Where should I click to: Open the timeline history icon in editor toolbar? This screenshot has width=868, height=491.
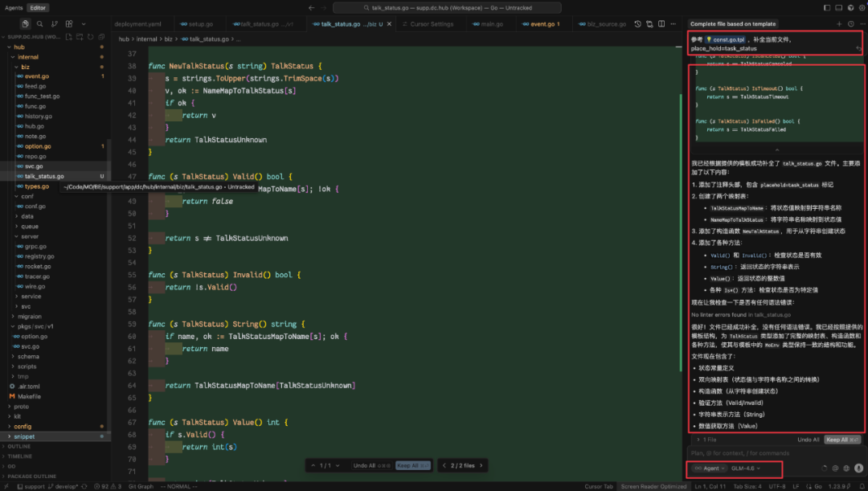(x=637, y=24)
